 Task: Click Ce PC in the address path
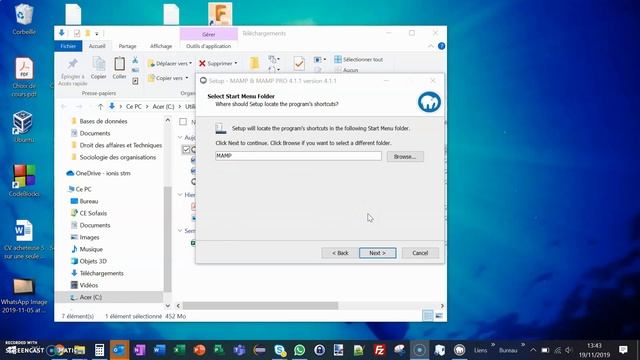[134, 107]
